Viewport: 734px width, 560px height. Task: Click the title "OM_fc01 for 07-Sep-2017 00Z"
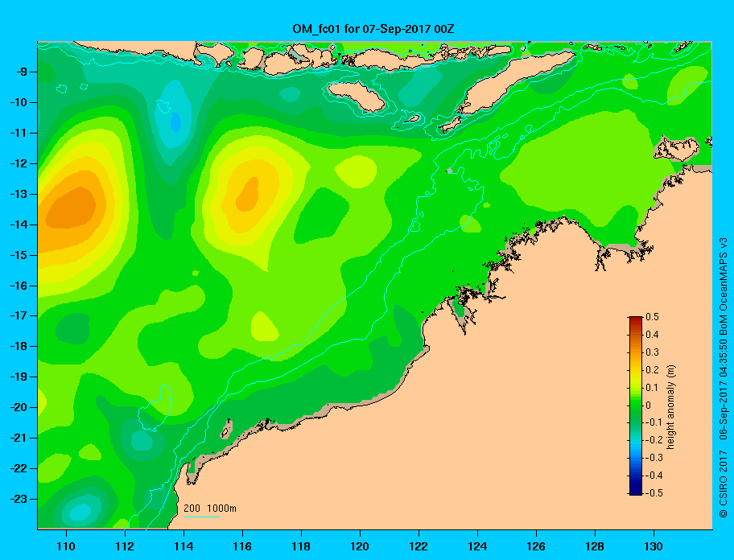[373, 29]
